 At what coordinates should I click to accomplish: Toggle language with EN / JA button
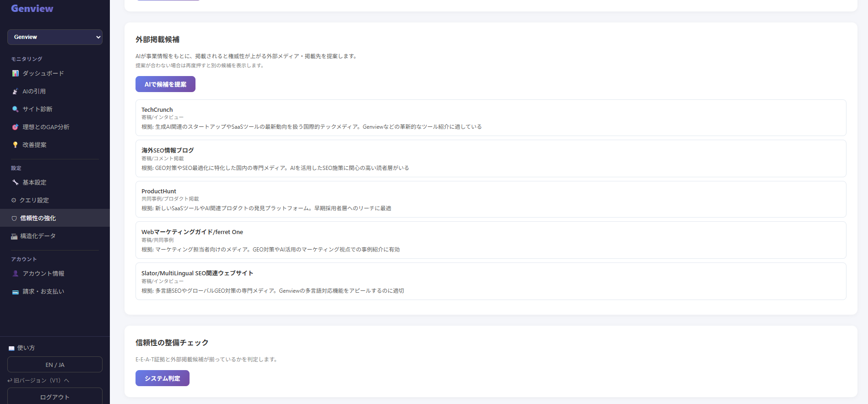pos(55,365)
